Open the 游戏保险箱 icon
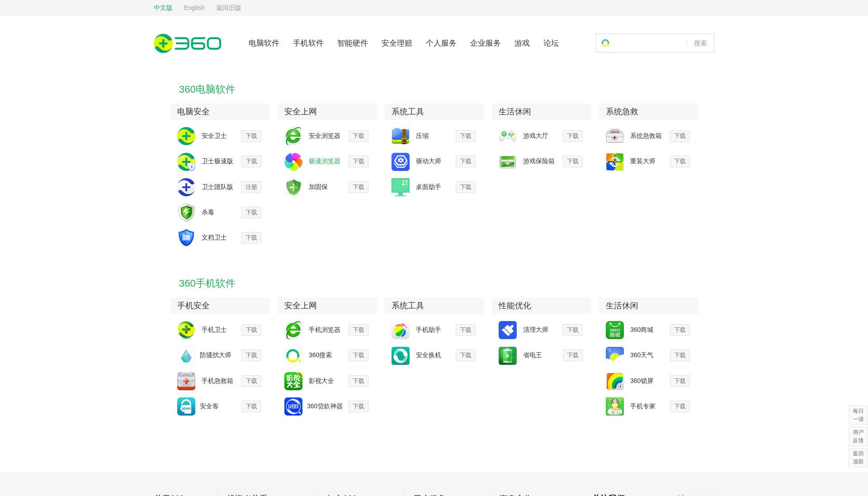Viewport: 868px width, 496px height. point(508,161)
